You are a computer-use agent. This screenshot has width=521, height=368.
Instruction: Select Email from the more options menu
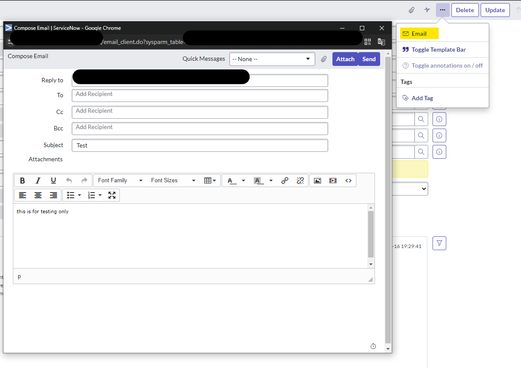coord(419,34)
